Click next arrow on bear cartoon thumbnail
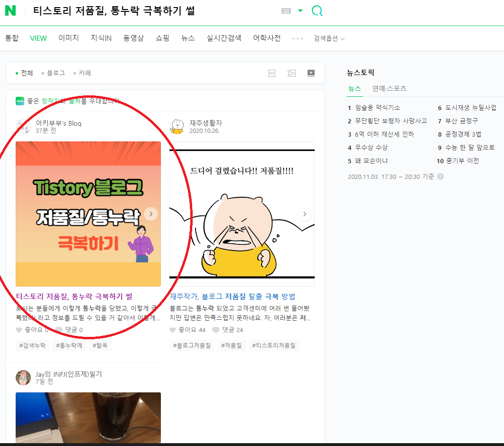The height and width of the screenshot is (446, 504). point(305,214)
